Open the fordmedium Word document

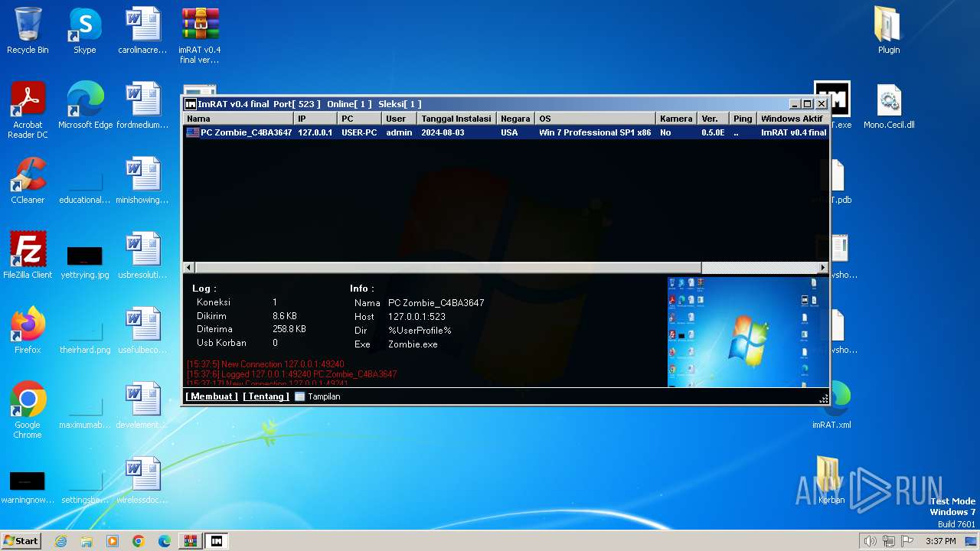coord(142,106)
